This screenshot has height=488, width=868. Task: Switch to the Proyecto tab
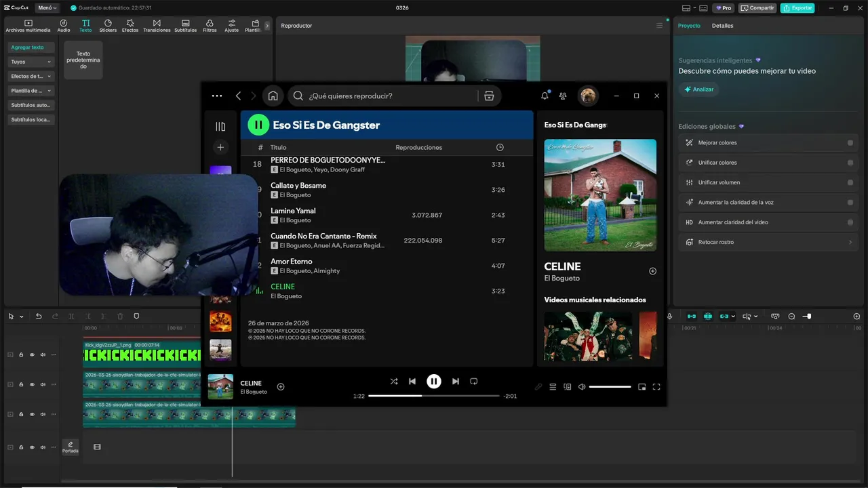coord(689,26)
